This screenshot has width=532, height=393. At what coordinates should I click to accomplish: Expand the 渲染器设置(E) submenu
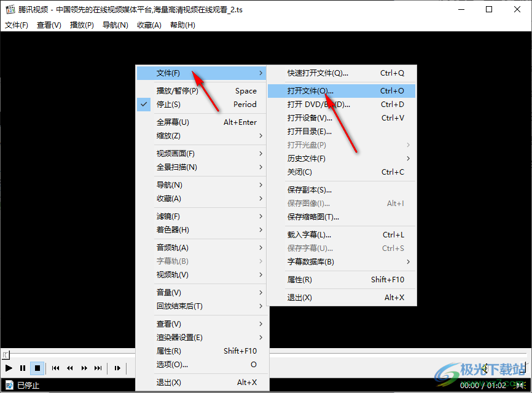click(x=201, y=338)
